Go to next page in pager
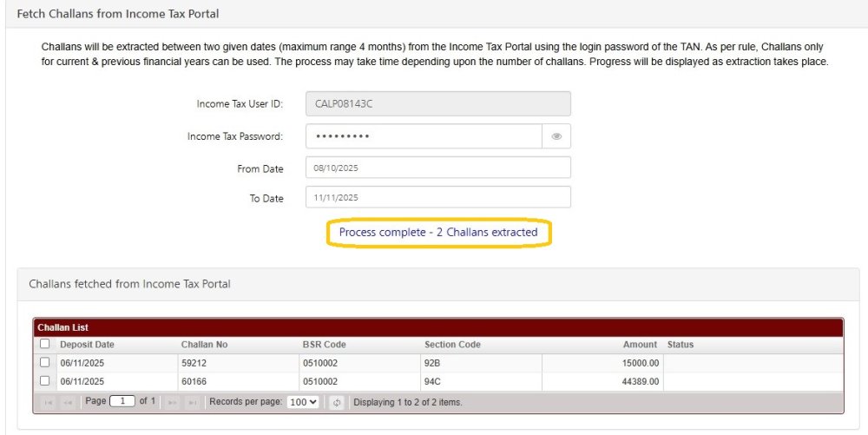868x435 pixels. coord(172,402)
